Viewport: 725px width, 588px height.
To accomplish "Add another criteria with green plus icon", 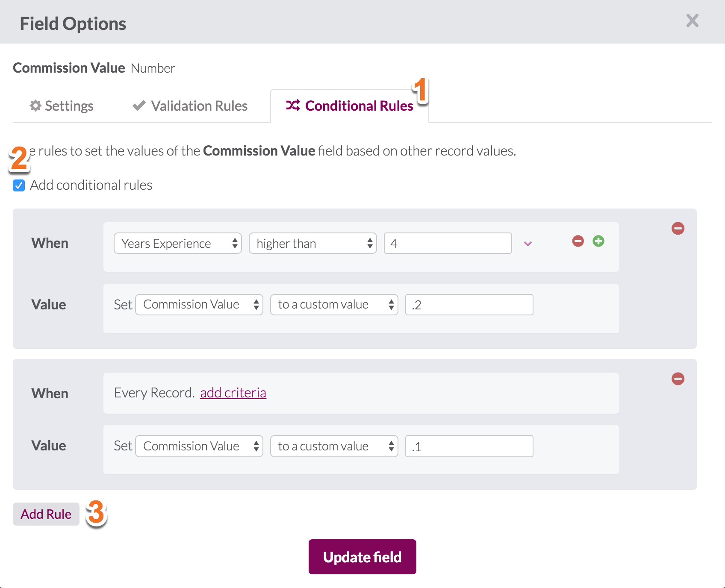I will [598, 241].
